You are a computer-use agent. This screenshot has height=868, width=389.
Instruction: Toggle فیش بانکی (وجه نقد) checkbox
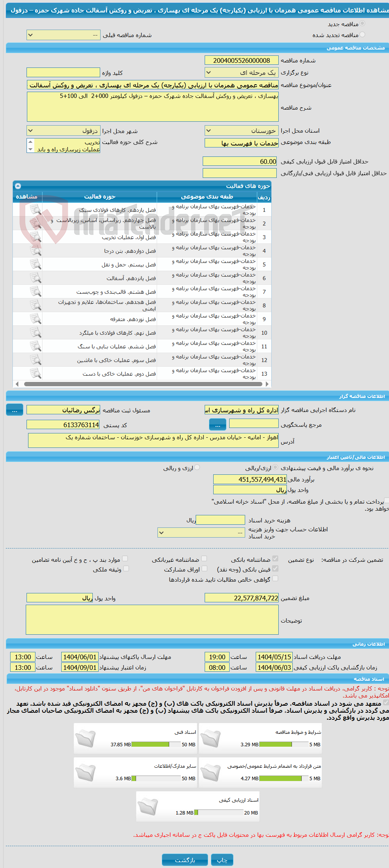275,568
